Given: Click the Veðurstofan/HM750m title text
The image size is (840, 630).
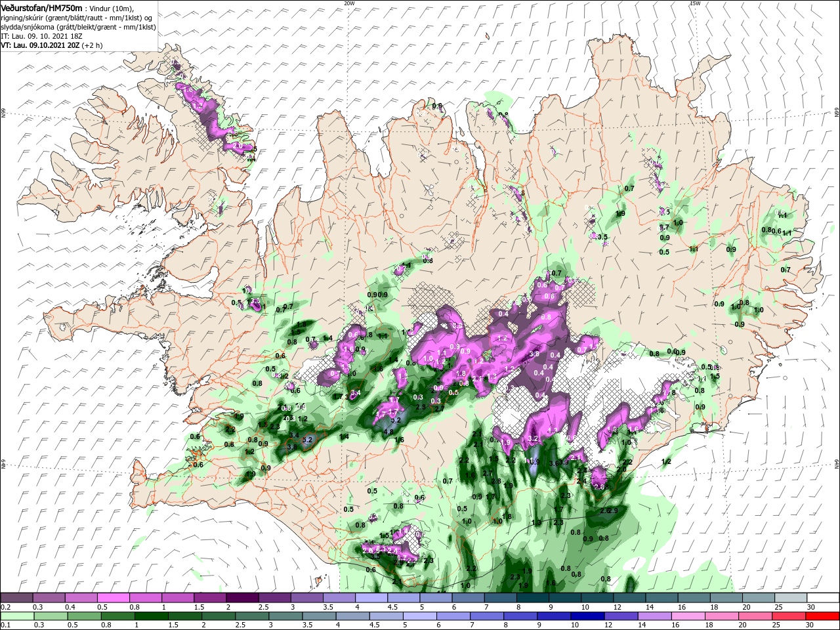Looking at the screenshot, I should 41,7.
